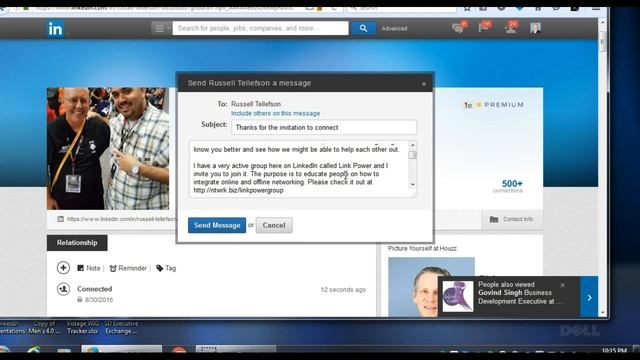Open the add connections icon
Viewport: 640px width, 360px height.
[511, 27]
